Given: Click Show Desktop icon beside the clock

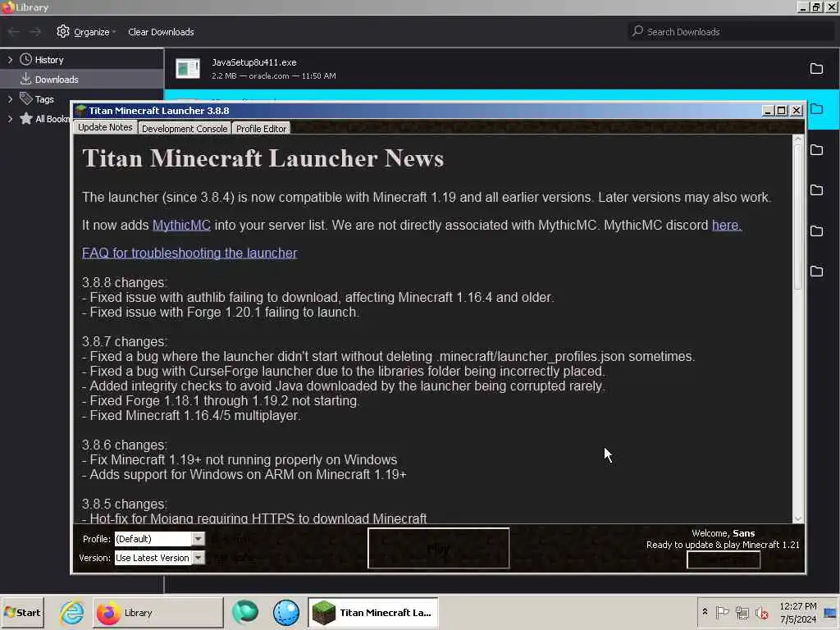Looking at the screenshot, I should pyautogui.click(x=830, y=612).
